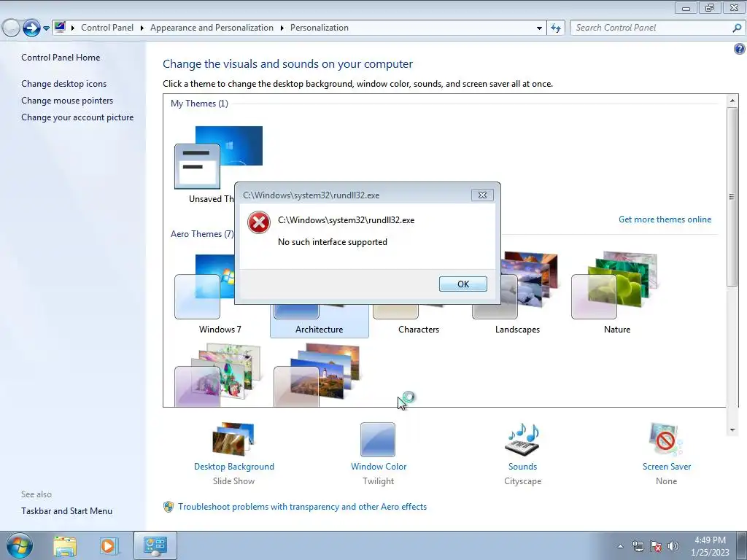Click theme list scrollbar down arrow
The image size is (747, 560).
click(732, 430)
